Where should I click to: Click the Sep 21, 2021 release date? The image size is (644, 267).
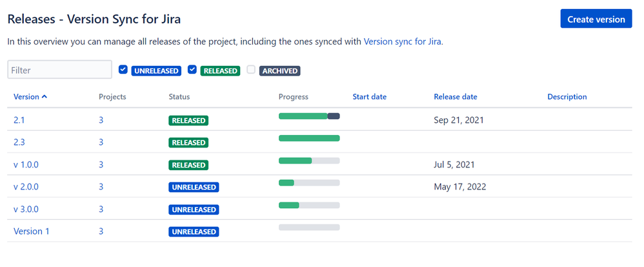(459, 120)
